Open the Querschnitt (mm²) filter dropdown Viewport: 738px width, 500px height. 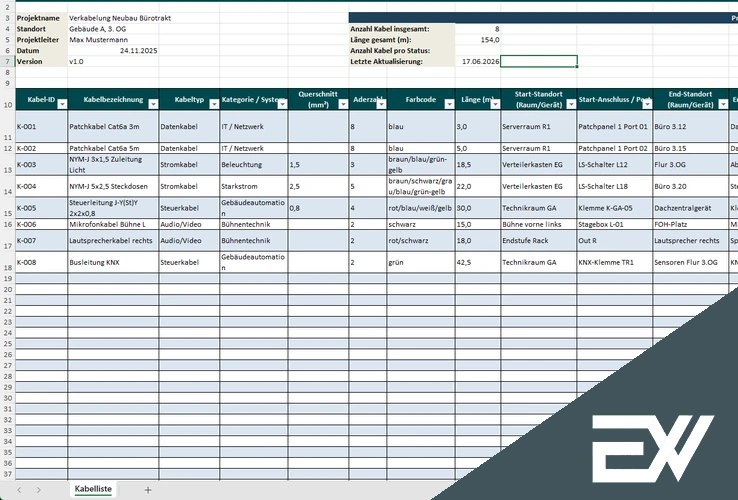[x=343, y=105]
